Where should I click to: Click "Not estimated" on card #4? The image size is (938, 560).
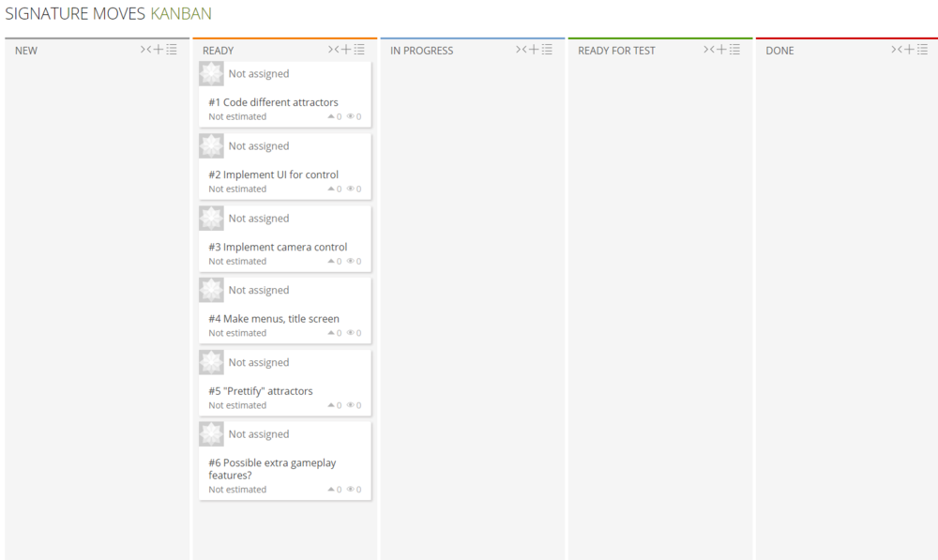(237, 333)
